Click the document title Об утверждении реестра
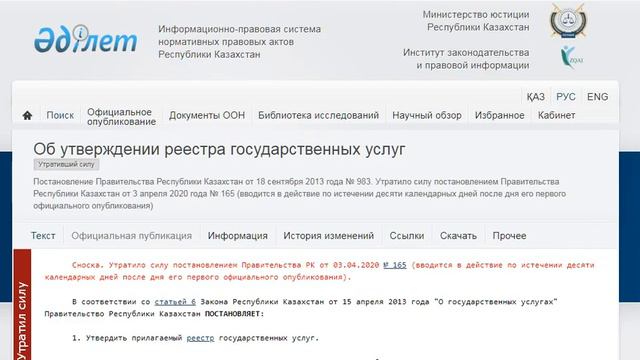The height and width of the screenshot is (360, 640). point(219,149)
